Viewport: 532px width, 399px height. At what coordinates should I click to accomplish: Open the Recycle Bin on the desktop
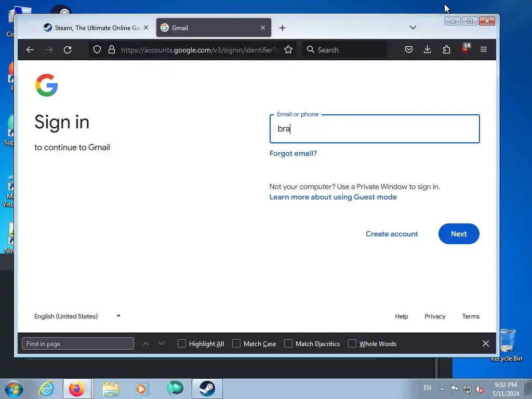(x=507, y=345)
